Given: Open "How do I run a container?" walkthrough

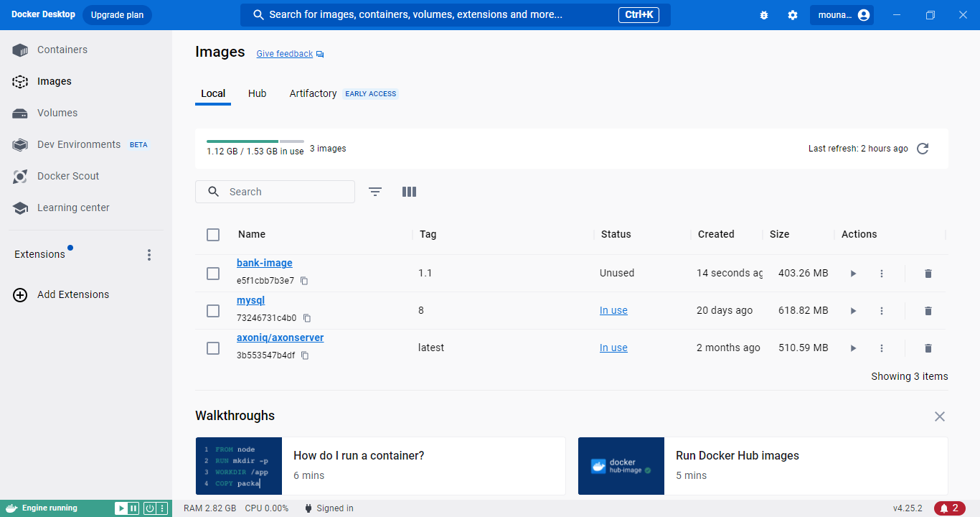Looking at the screenshot, I should click(x=380, y=465).
